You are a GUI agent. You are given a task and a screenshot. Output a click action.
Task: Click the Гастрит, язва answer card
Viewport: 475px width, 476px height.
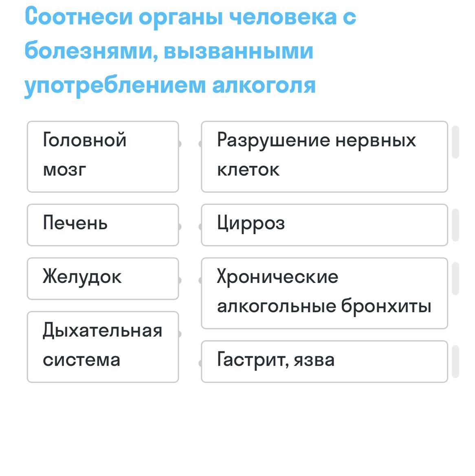(x=324, y=362)
